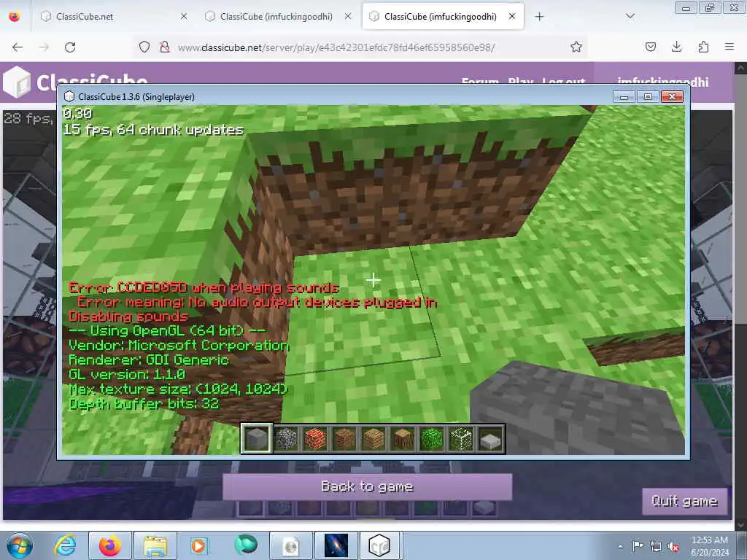The width and height of the screenshot is (747, 560).
Task: Click the ClassiCube website logo
Action: (76, 83)
